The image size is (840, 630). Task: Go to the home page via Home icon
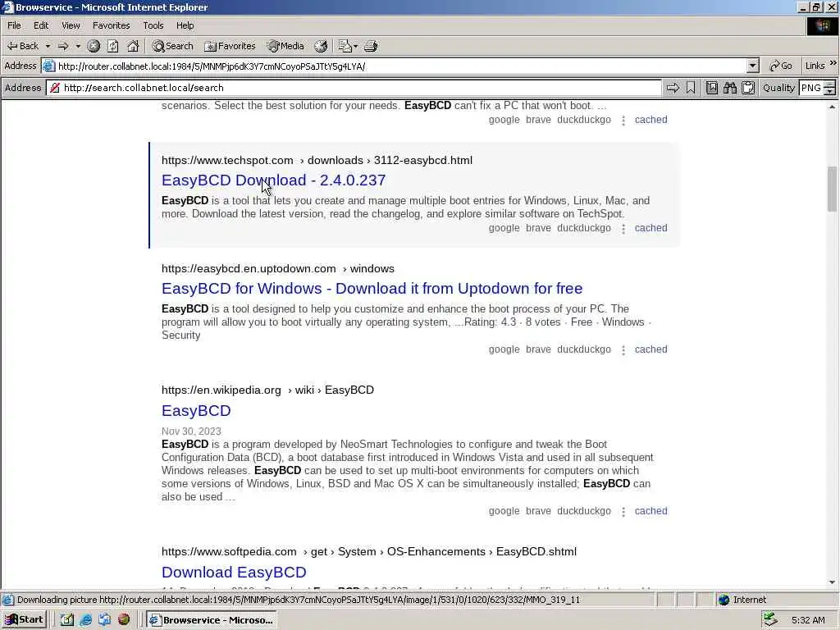[133, 46]
